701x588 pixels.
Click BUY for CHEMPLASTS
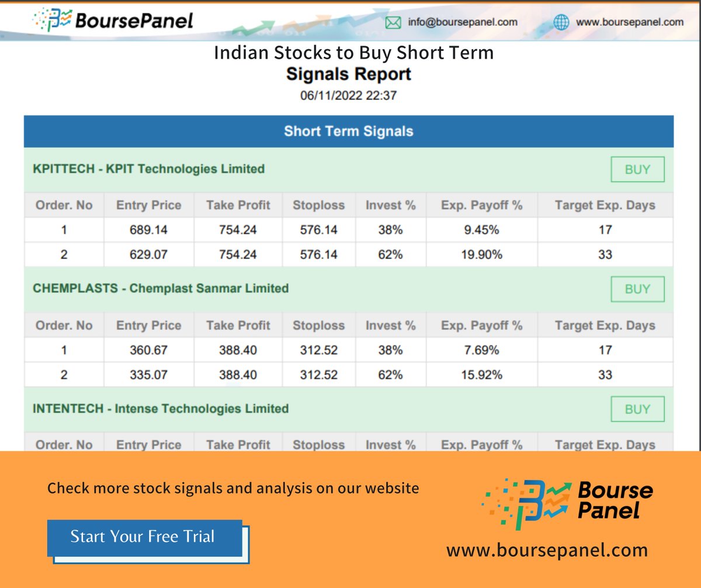tap(637, 289)
